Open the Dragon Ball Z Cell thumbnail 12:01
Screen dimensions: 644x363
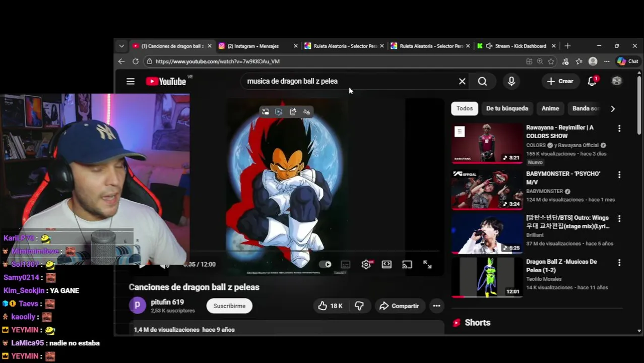(487, 277)
